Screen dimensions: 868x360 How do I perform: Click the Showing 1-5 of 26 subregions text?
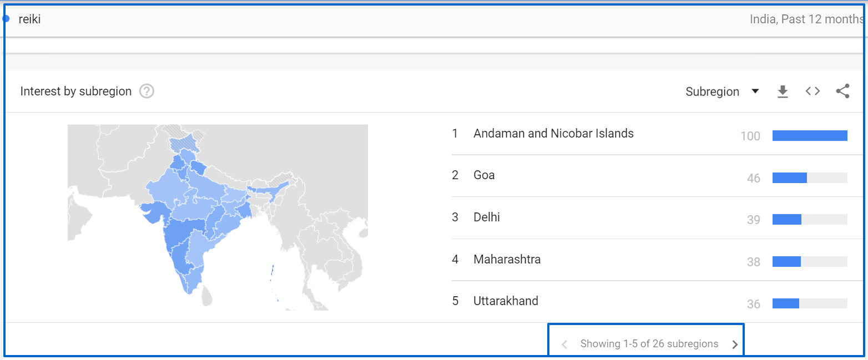649,344
